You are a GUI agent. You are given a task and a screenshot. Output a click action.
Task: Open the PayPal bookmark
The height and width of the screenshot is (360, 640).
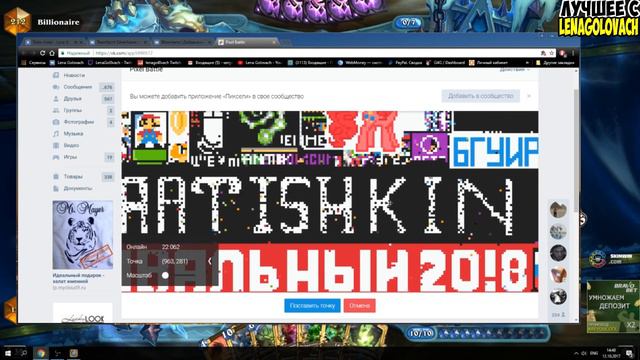tap(404, 63)
